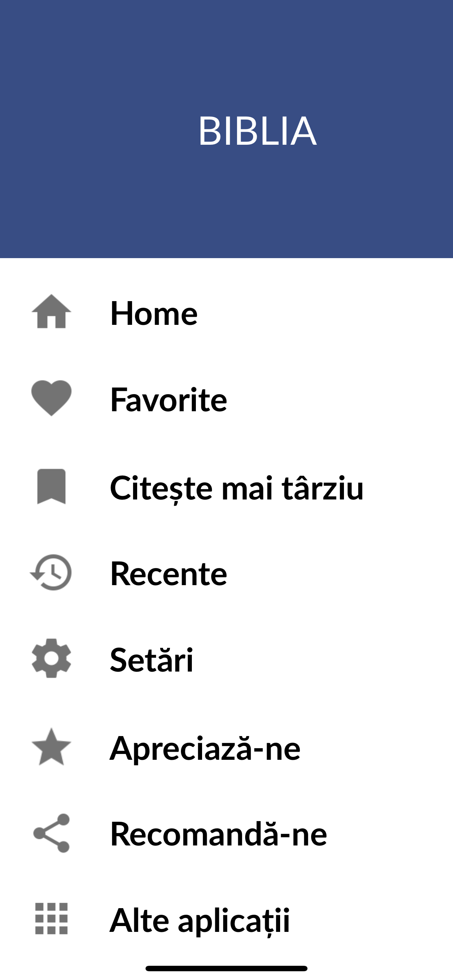Click the history clock icon beside Recente
Viewport: 453px width, 980px height.
coord(51,575)
